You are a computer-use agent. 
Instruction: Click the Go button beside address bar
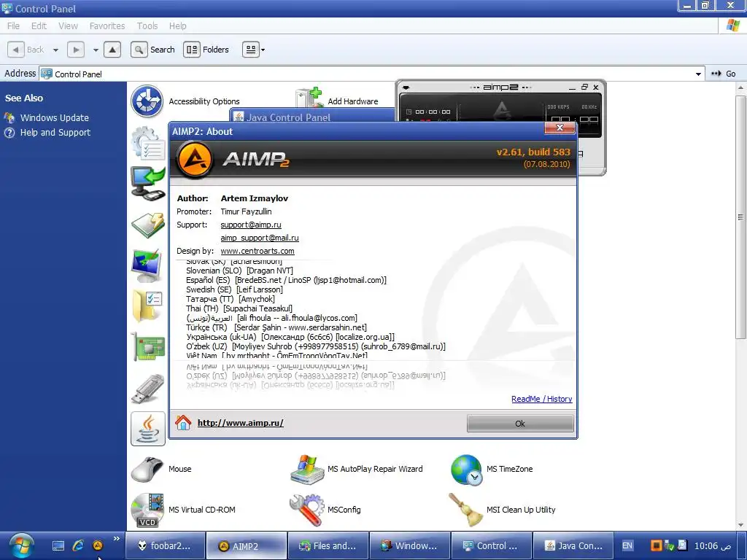pos(723,74)
